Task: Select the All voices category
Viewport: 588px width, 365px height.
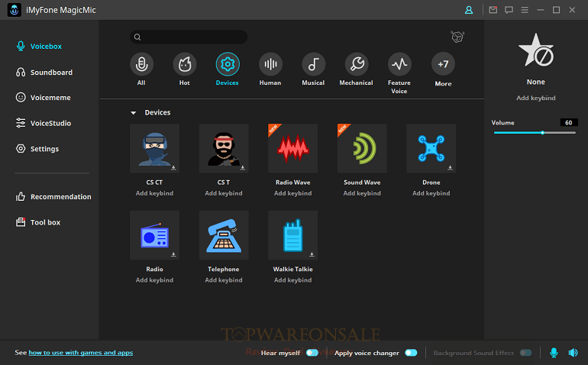Action: [141, 64]
